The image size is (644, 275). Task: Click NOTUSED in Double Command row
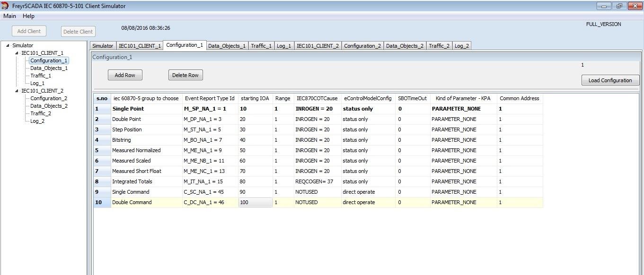317,202
